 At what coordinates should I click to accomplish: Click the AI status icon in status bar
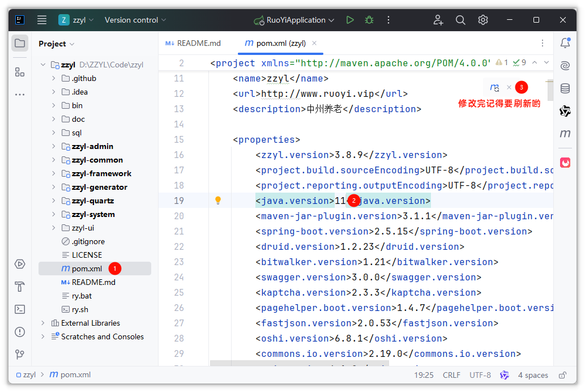tap(505, 375)
